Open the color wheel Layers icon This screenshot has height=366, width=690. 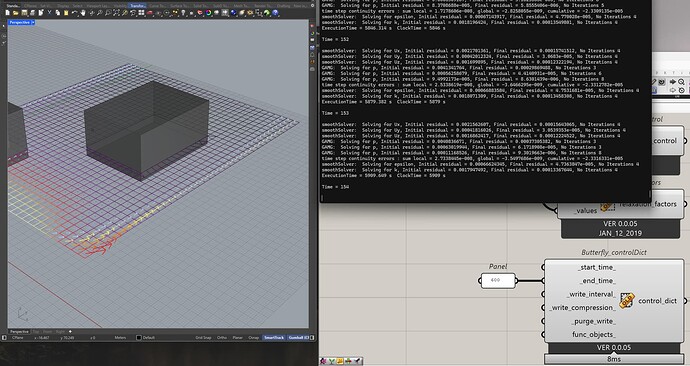pyautogui.click(x=208, y=13)
